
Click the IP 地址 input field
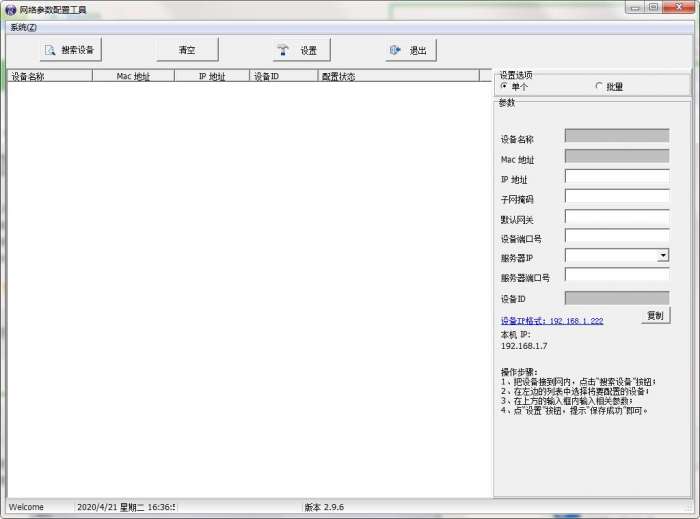tap(617, 176)
